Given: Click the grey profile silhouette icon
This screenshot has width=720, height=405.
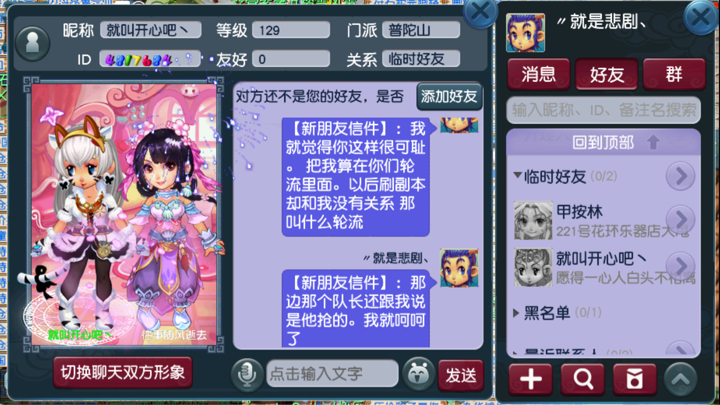Looking at the screenshot, I should 33,43.
